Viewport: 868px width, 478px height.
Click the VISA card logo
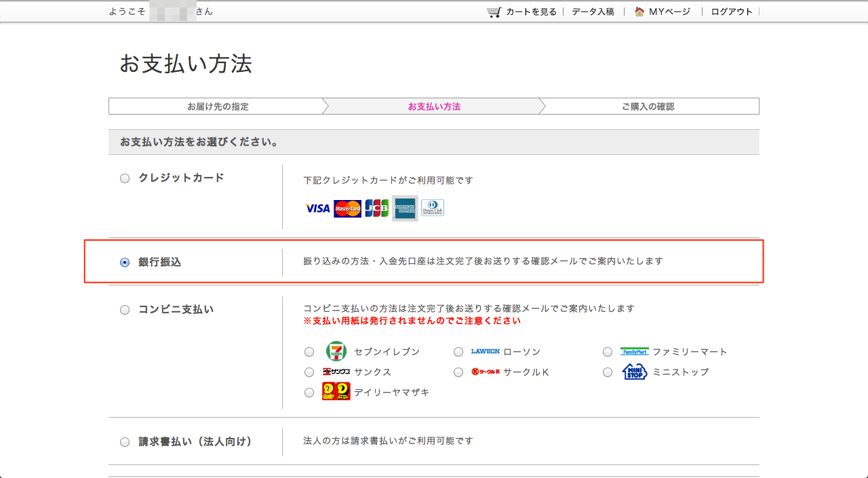[317, 209]
